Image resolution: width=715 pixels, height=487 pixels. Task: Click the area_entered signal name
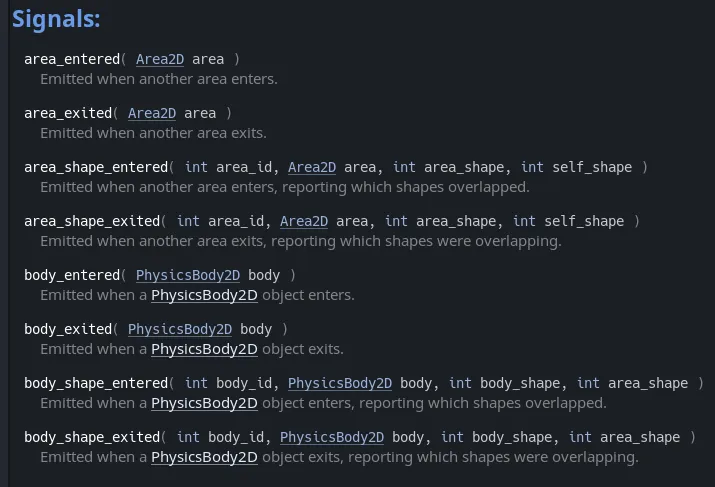tap(71, 59)
